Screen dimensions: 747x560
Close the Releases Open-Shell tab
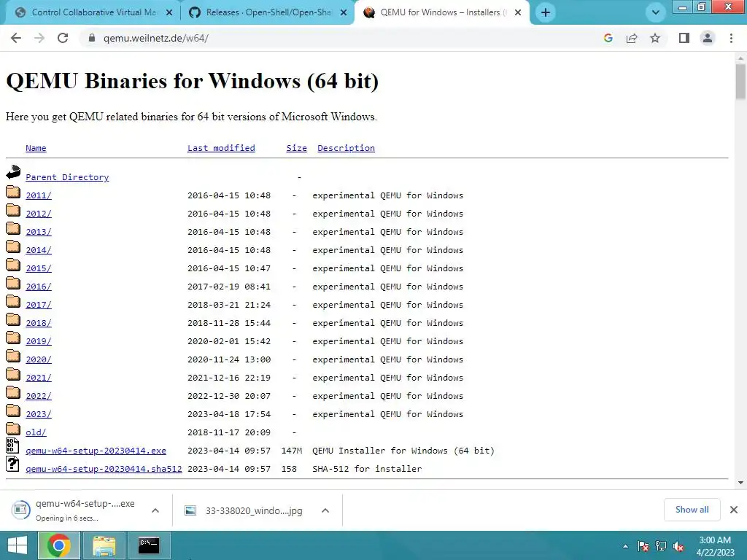click(344, 13)
